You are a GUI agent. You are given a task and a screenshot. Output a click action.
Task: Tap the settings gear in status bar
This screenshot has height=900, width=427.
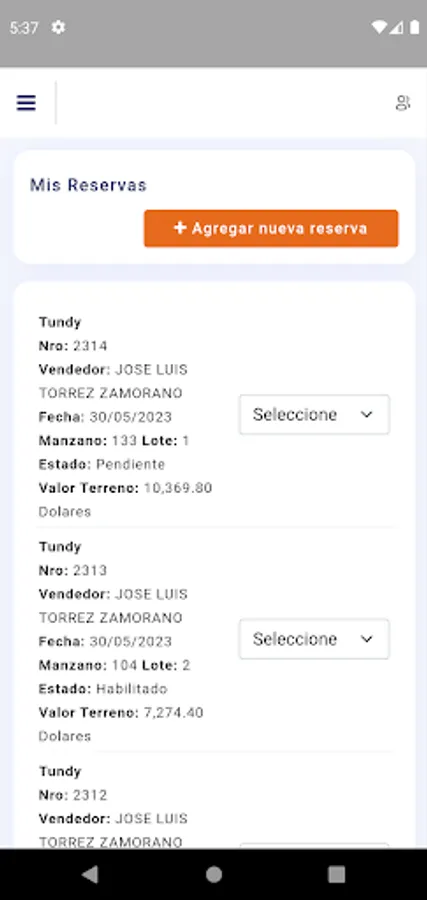tap(58, 27)
